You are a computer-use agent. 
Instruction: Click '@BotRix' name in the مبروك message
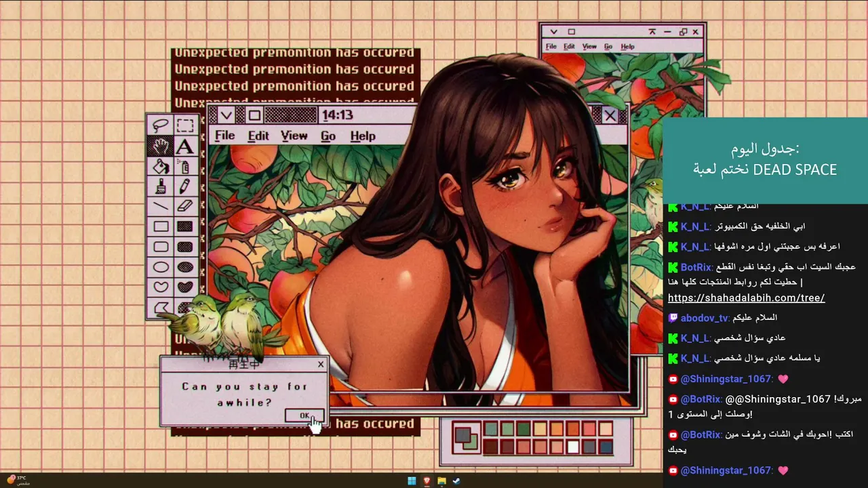point(701,399)
